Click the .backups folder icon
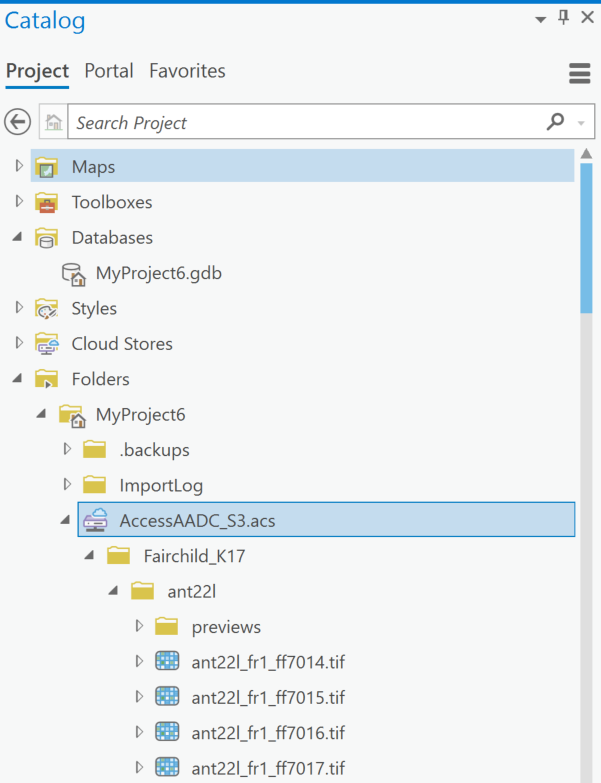The width and height of the screenshot is (601, 783). pyautogui.click(x=94, y=450)
